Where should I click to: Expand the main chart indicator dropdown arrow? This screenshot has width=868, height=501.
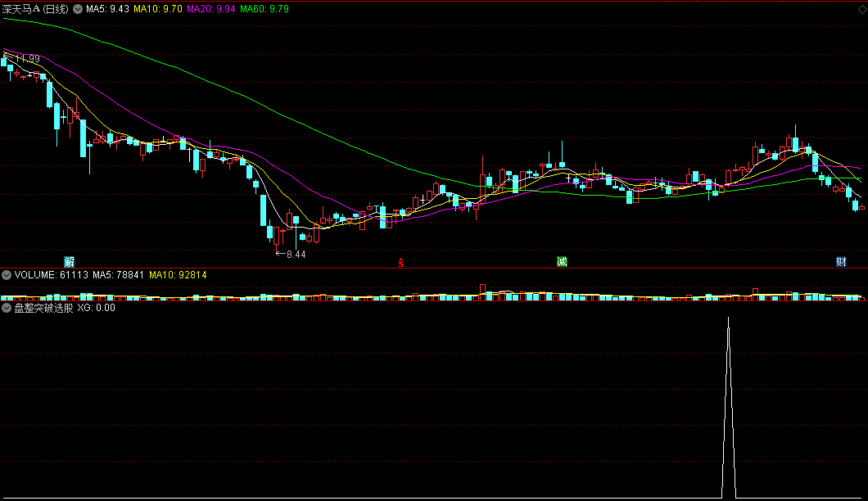78,9
